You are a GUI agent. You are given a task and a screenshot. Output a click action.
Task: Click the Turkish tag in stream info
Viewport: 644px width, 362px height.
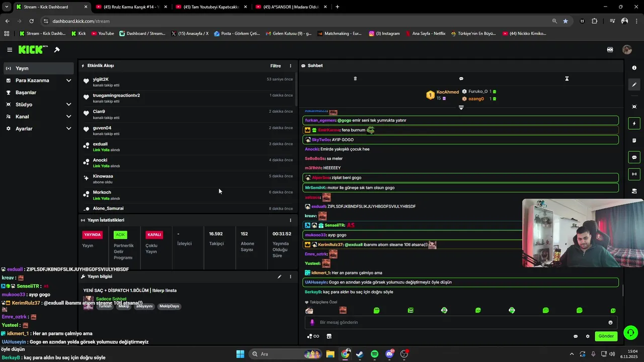[105, 306]
